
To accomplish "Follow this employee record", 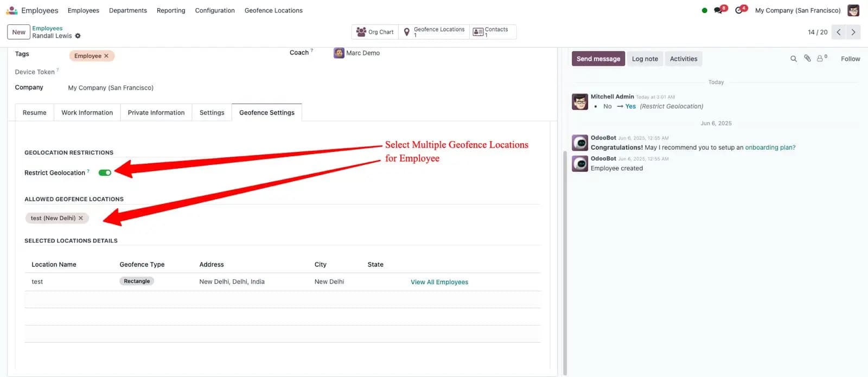I will [850, 59].
